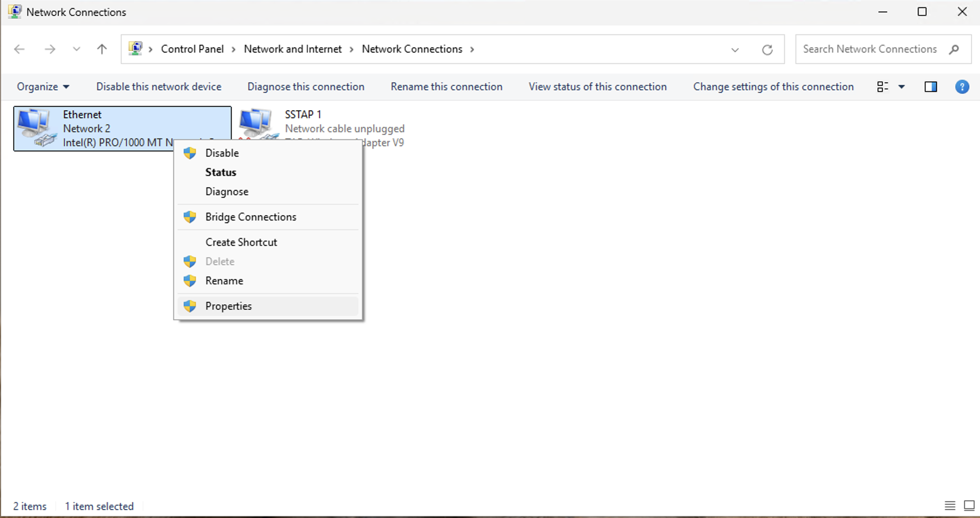Choose Properties from the context menu
The height and width of the screenshot is (518, 980).
point(229,306)
